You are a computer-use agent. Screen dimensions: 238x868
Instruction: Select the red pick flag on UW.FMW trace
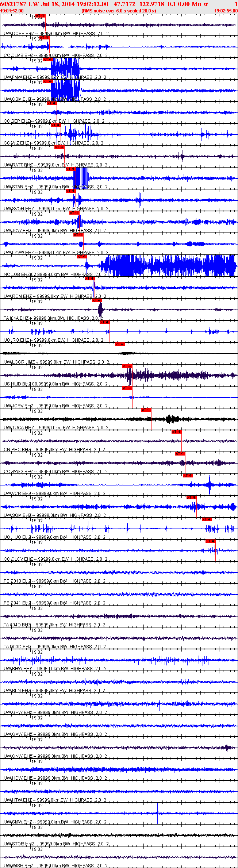[x=48, y=59]
